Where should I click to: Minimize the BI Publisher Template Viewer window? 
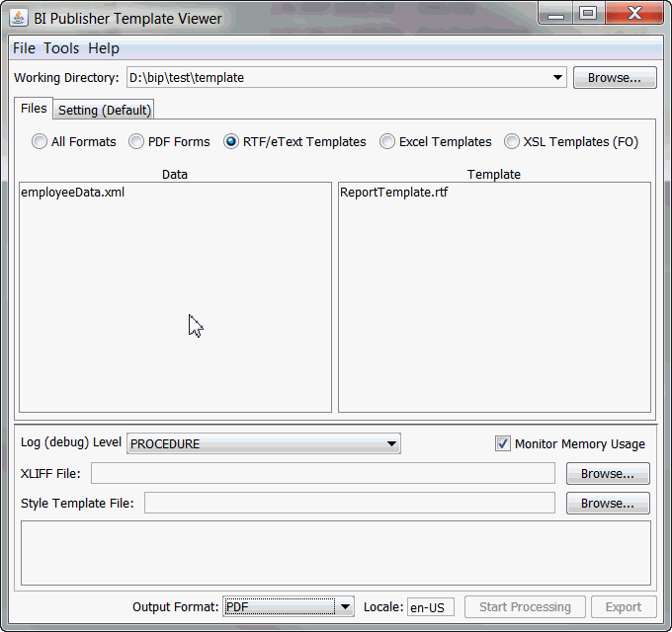[555, 14]
